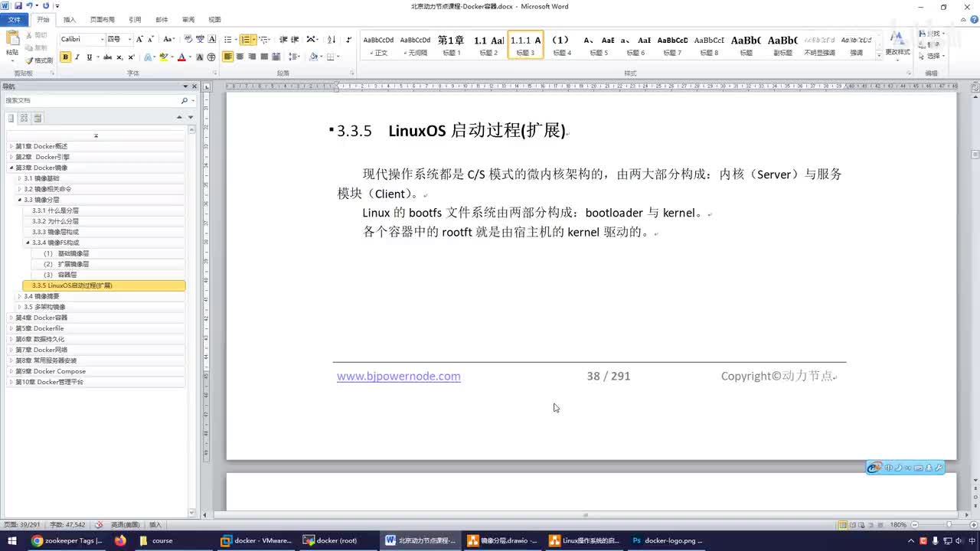Viewport: 980px width, 551px height.
Task: Show search results in navigation pane
Action: 38,118
